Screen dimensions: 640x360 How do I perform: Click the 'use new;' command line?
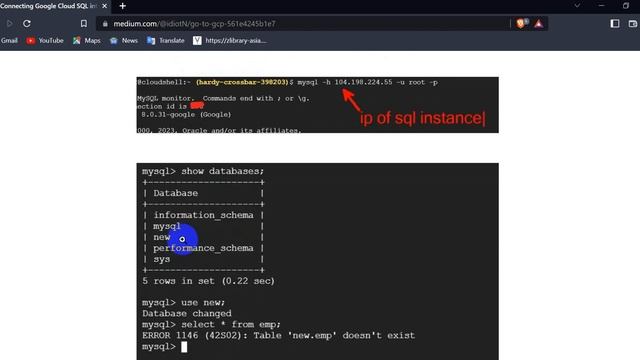183,302
